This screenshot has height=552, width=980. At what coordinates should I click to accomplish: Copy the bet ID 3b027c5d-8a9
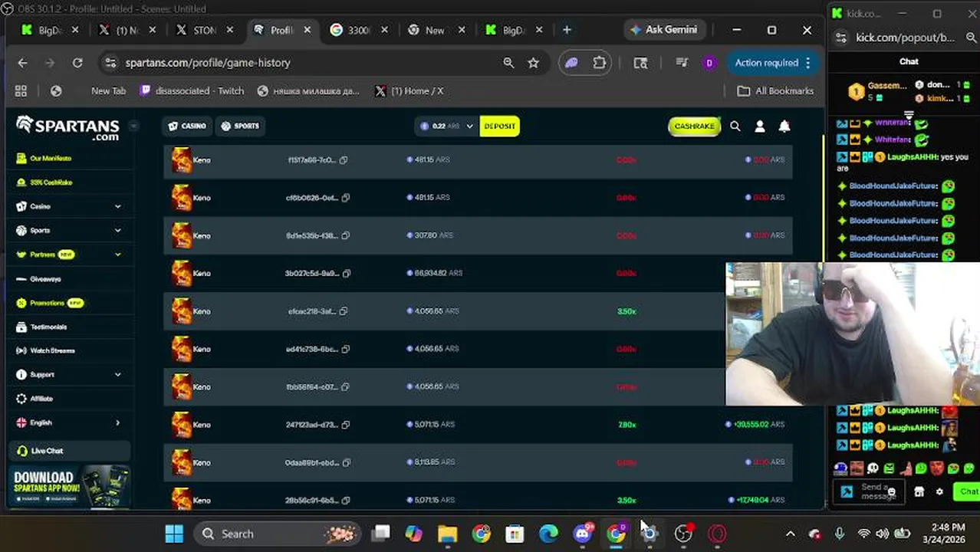347,274
